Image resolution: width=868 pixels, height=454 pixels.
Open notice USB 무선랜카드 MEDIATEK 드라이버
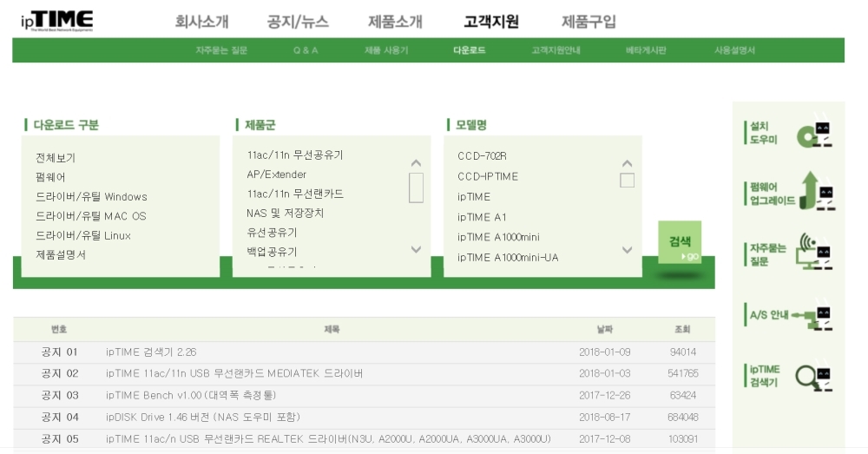pyautogui.click(x=234, y=374)
